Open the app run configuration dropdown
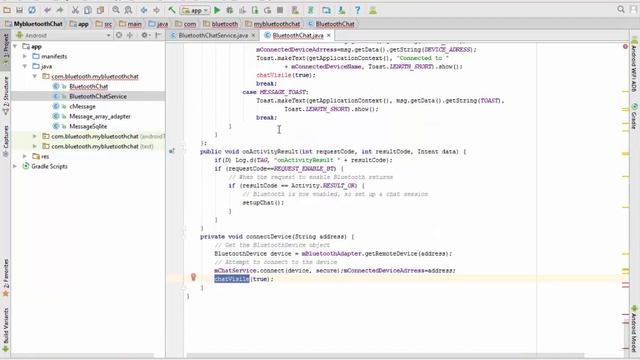This screenshot has height=360, width=640. [195, 10]
